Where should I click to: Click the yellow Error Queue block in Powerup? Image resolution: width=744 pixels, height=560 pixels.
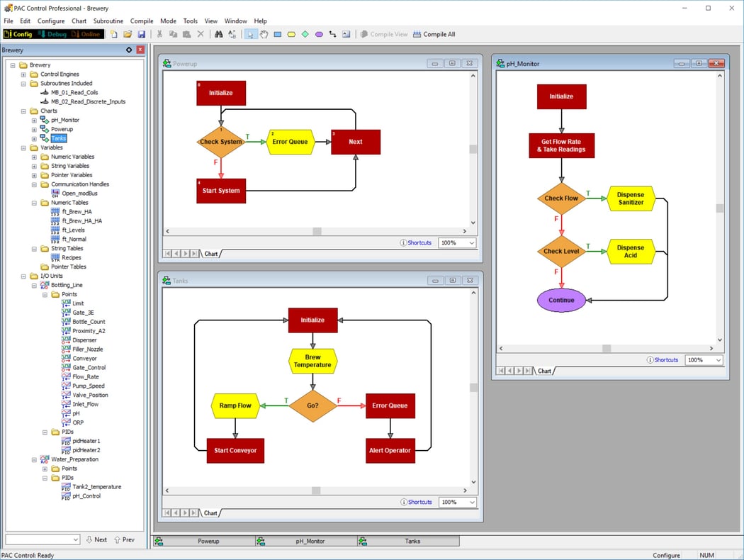[x=290, y=142]
